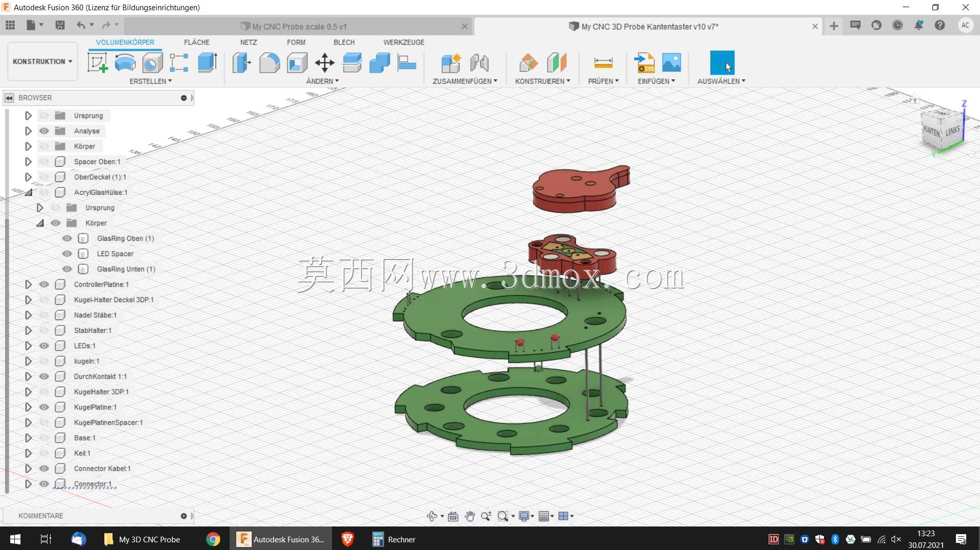Viewport: 980px width, 550px height.
Task: Hide the KugelPlatine:1 component
Action: click(x=44, y=407)
